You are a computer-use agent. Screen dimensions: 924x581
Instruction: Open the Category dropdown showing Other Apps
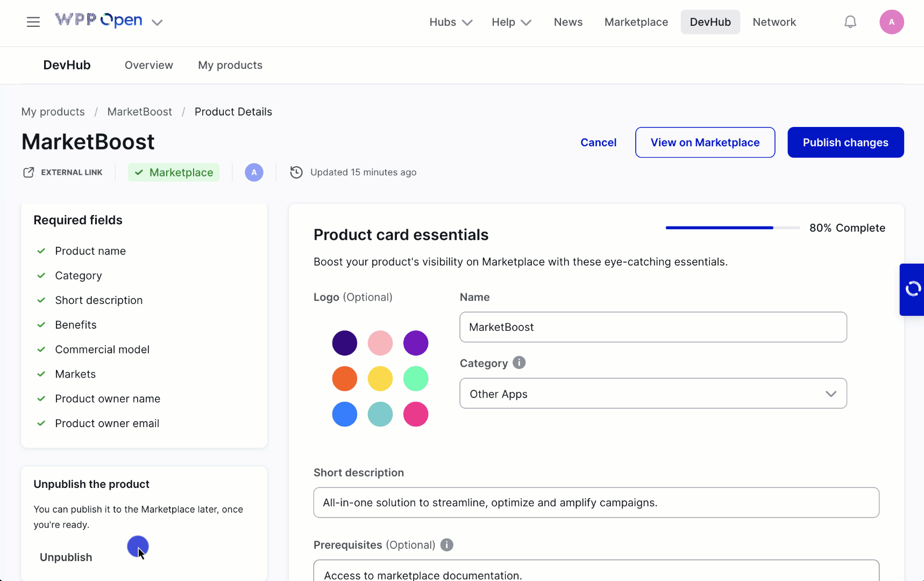(653, 394)
